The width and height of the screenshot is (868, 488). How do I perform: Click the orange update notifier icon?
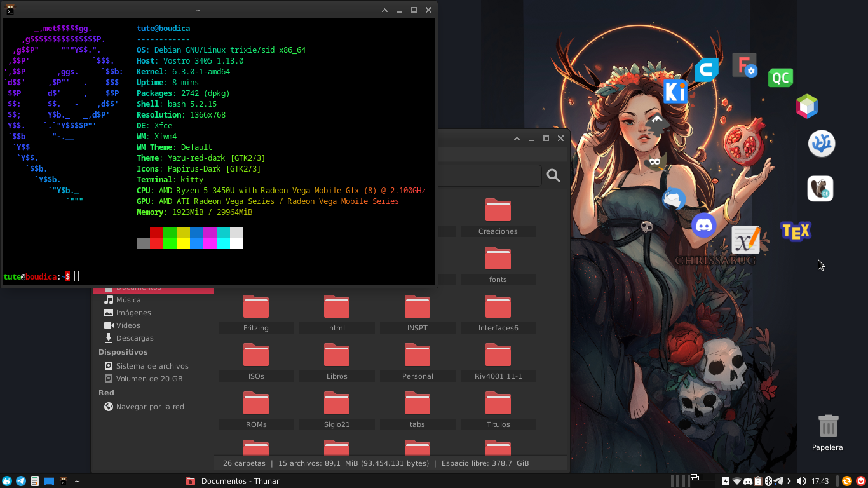[846, 481]
